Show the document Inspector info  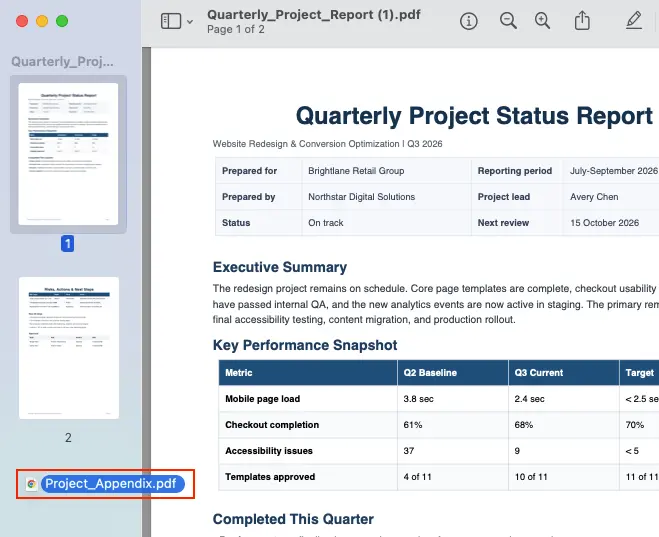coord(469,21)
